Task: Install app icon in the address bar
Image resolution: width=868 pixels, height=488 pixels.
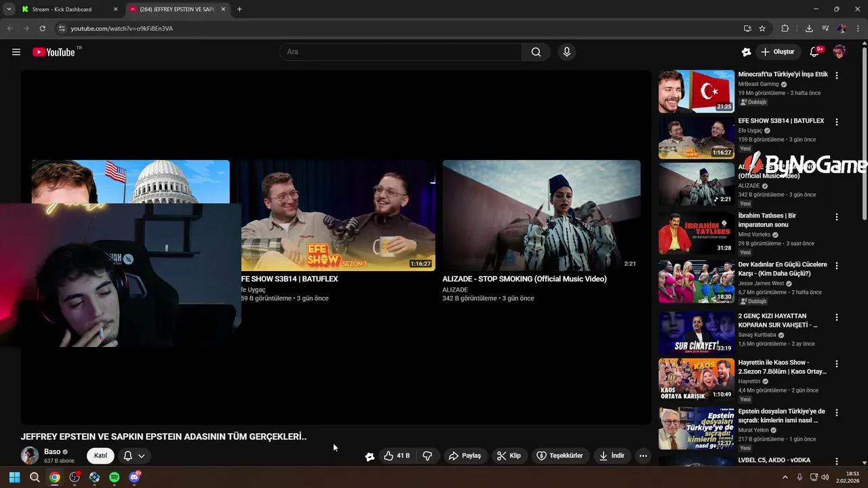Action: pyautogui.click(x=747, y=28)
